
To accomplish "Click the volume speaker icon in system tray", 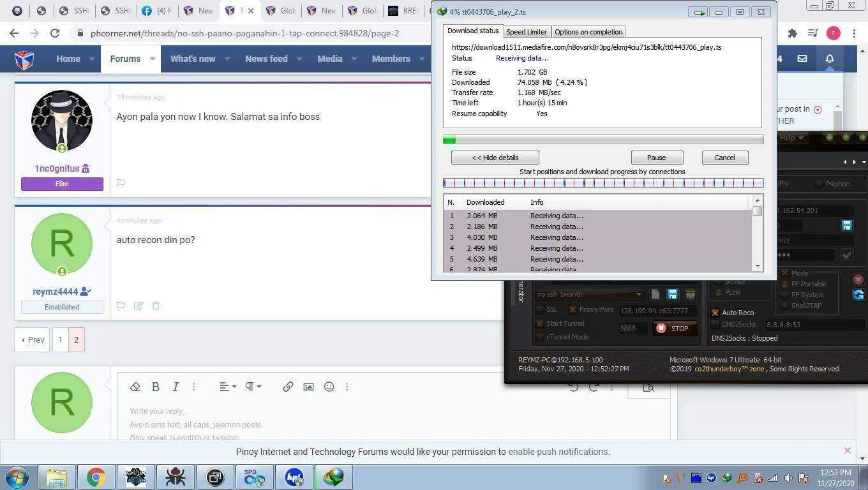I will coord(788,478).
